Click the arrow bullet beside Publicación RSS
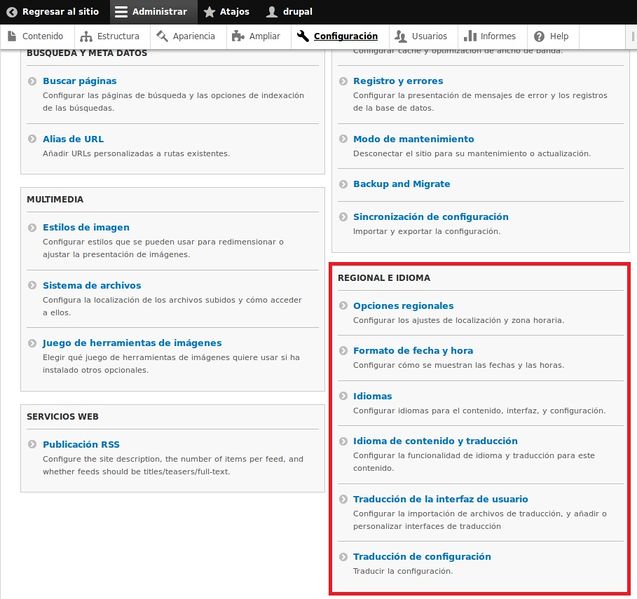 tap(32, 444)
